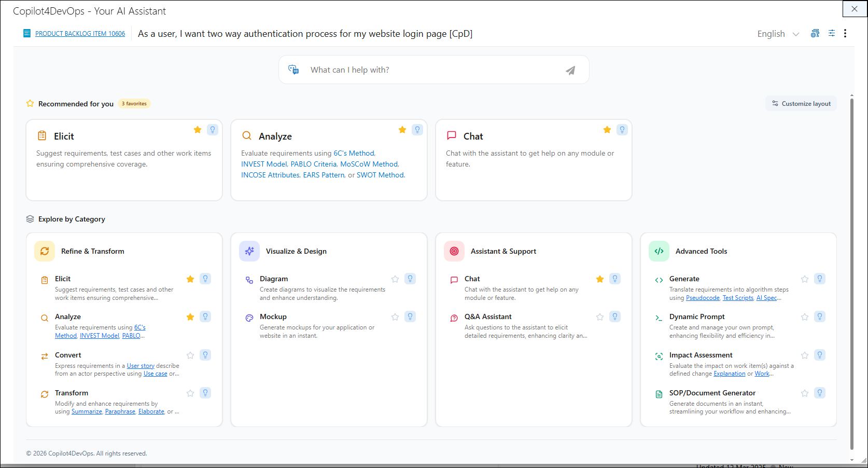Click the lightbulb hint on Elicit card
The height and width of the screenshot is (468, 868).
click(213, 130)
